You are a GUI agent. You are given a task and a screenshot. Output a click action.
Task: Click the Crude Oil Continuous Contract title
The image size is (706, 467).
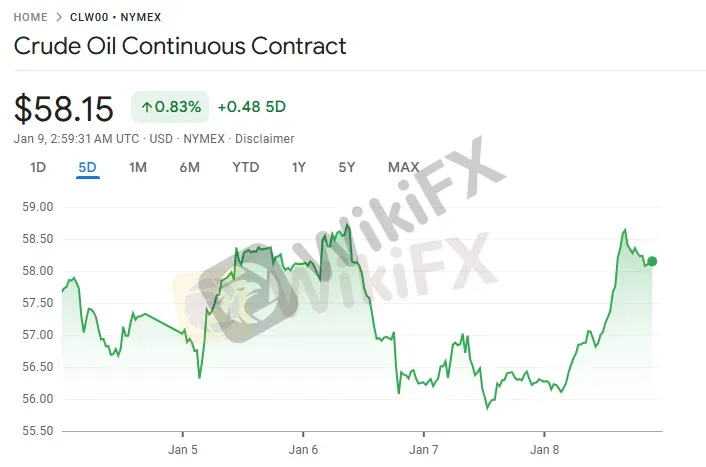(180, 46)
